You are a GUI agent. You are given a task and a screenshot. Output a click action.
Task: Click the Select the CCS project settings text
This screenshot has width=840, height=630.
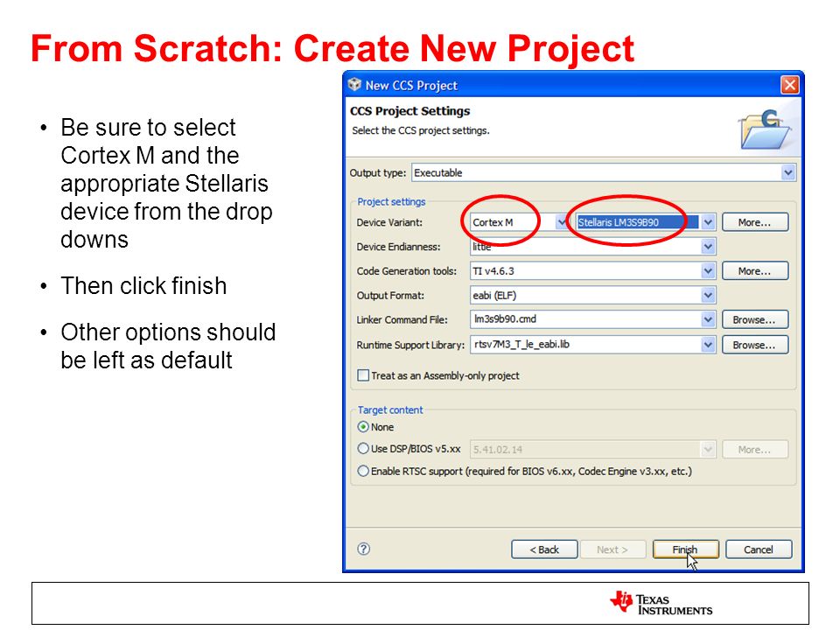pyautogui.click(x=421, y=130)
